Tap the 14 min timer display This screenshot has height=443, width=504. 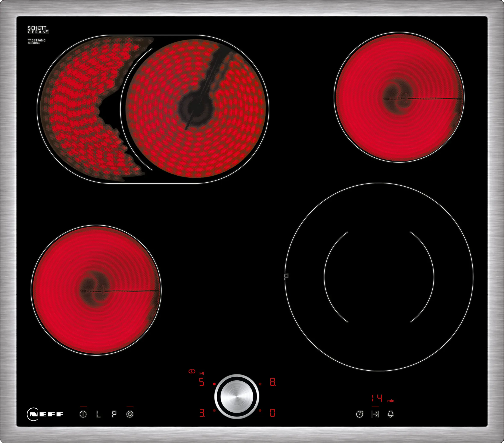(x=377, y=398)
